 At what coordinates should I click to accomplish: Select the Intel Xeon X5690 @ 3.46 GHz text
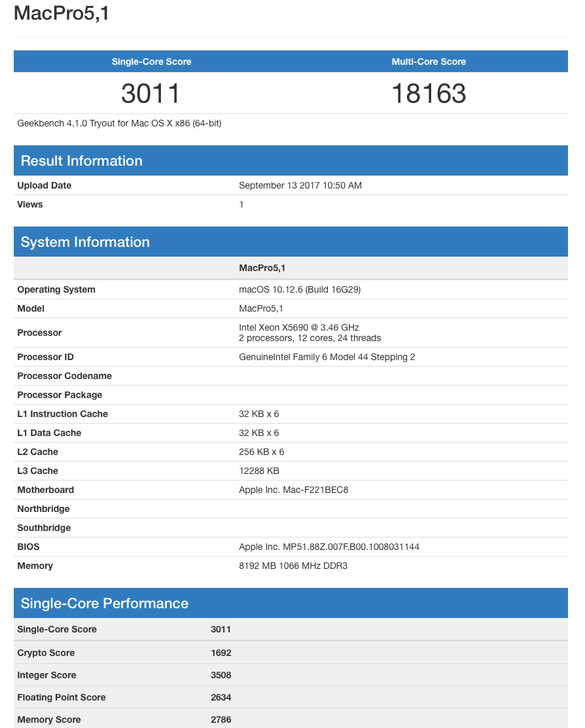(299, 327)
